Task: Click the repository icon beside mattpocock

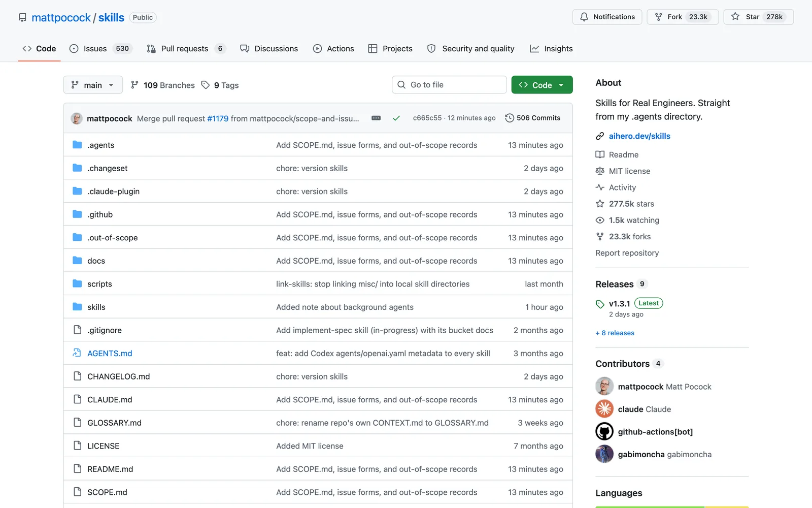Action: point(22,17)
